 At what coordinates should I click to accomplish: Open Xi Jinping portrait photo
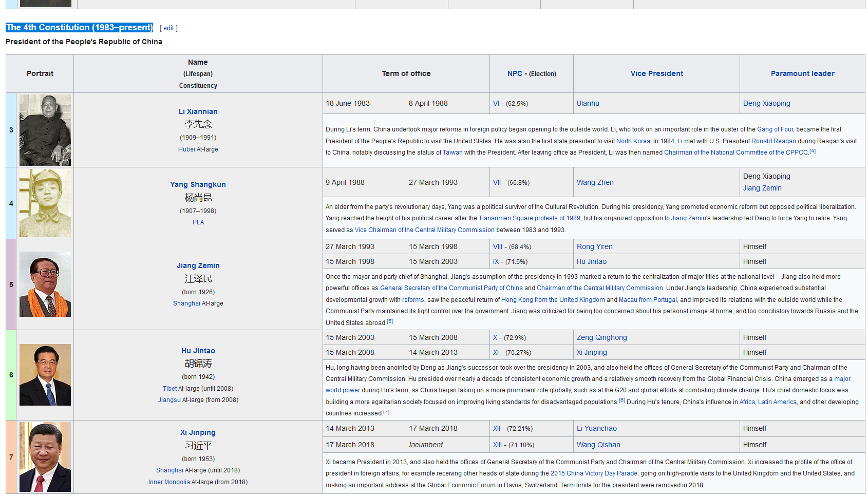(x=45, y=457)
